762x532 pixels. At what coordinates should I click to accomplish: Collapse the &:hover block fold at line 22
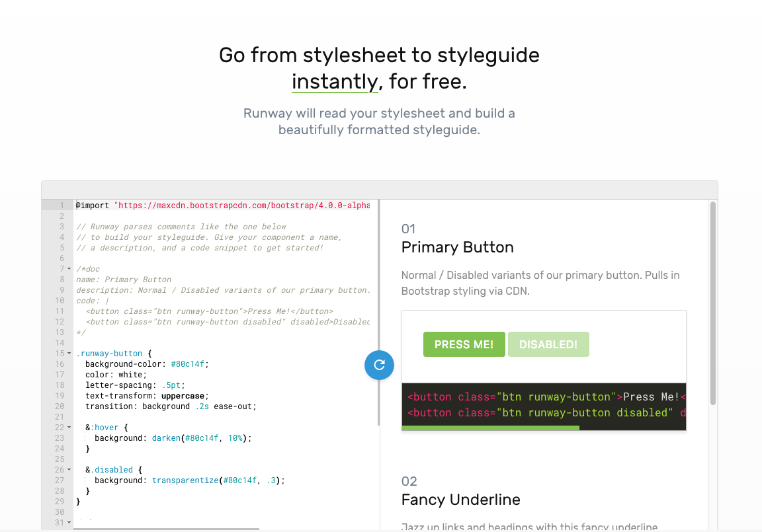tap(69, 428)
